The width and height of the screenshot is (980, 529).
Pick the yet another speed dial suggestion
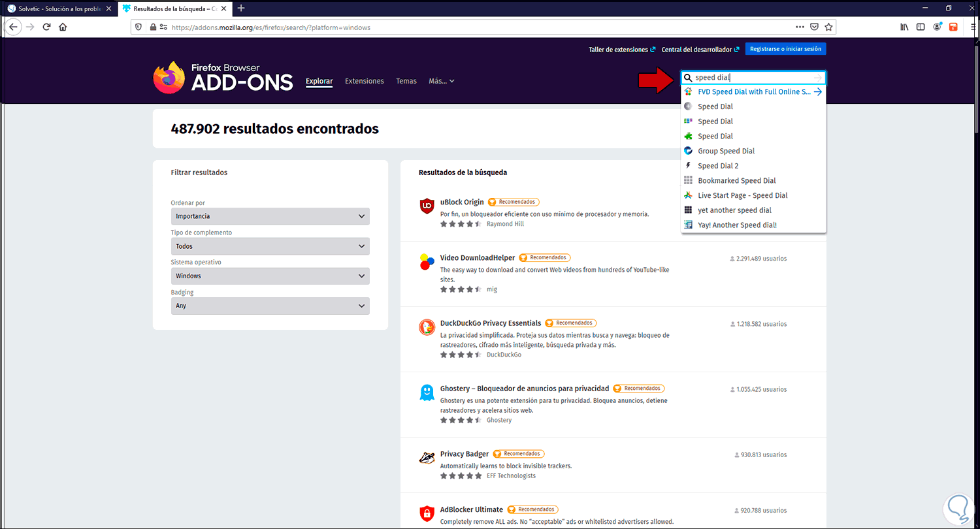[753, 210]
